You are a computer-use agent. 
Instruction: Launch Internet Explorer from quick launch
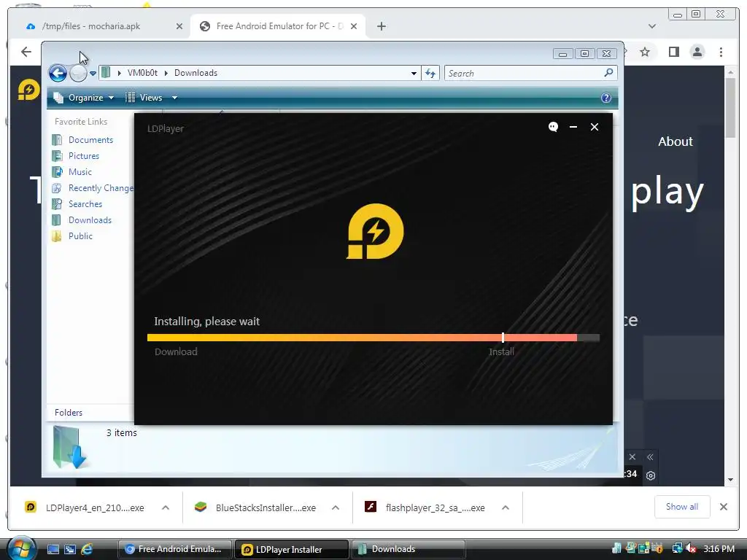tap(87, 549)
